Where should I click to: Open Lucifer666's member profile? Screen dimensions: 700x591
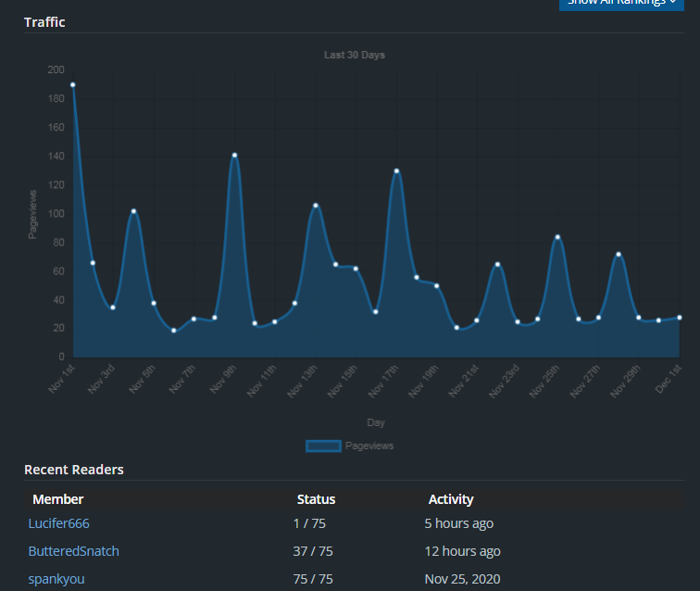59,523
